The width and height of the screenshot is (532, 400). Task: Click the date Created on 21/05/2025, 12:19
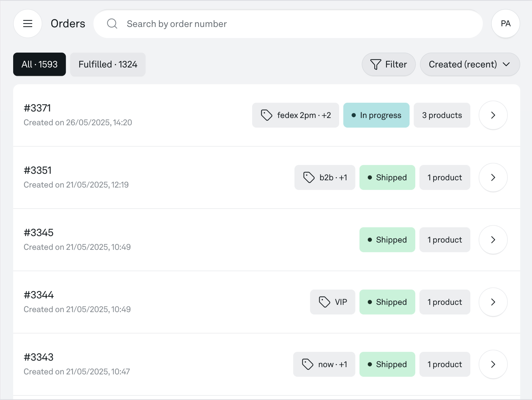point(76,185)
